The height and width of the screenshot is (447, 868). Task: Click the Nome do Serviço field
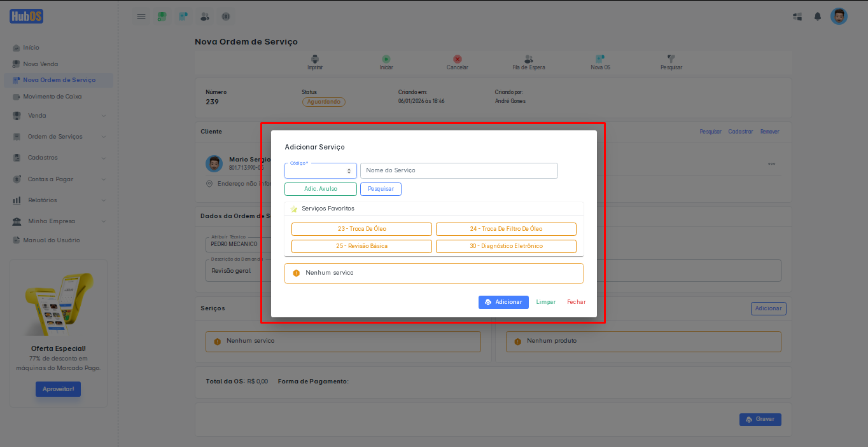[459, 170]
